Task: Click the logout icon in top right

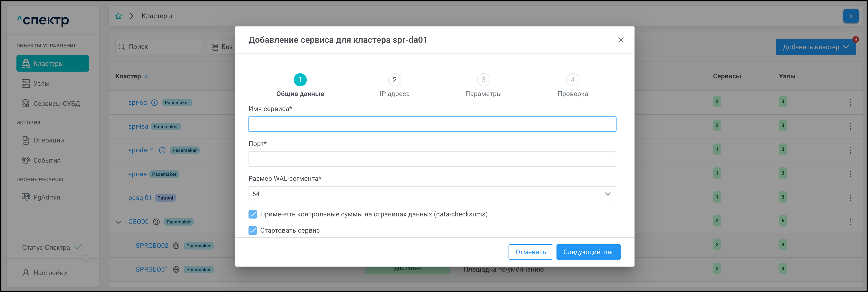Action: pyautogui.click(x=850, y=16)
